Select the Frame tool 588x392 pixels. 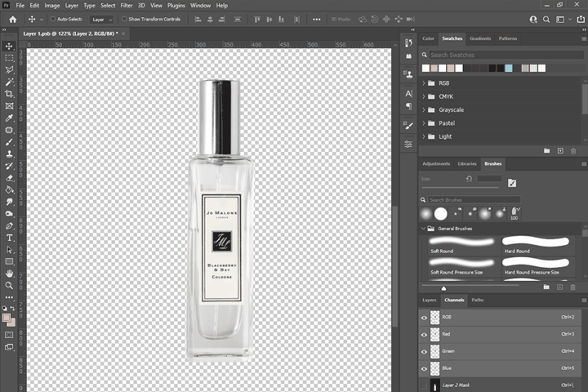tap(9, 106)
